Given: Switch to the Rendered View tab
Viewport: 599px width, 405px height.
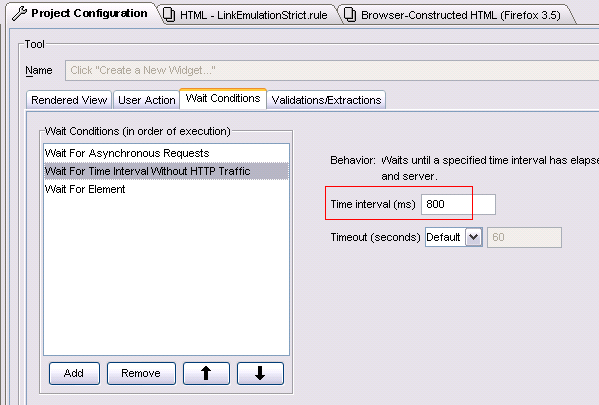Looking at the screenshot, I should pos(69,100).
